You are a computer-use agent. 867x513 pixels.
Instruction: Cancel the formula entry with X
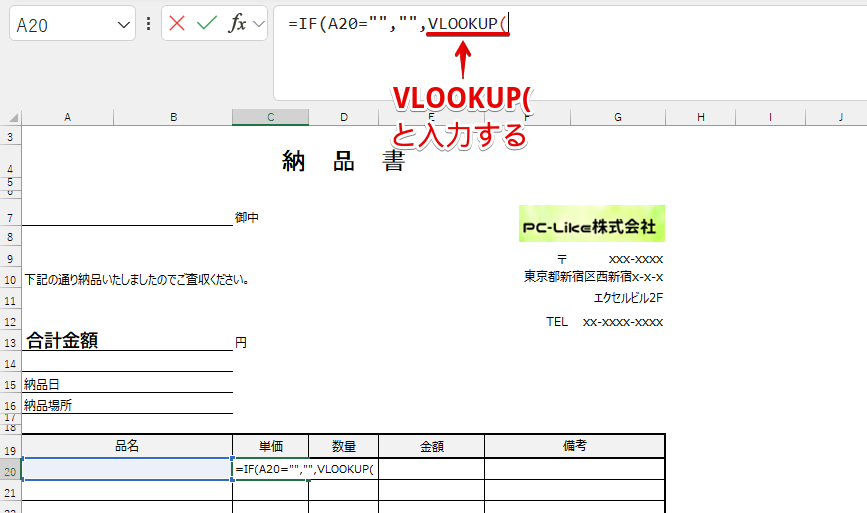click(177, 23)
